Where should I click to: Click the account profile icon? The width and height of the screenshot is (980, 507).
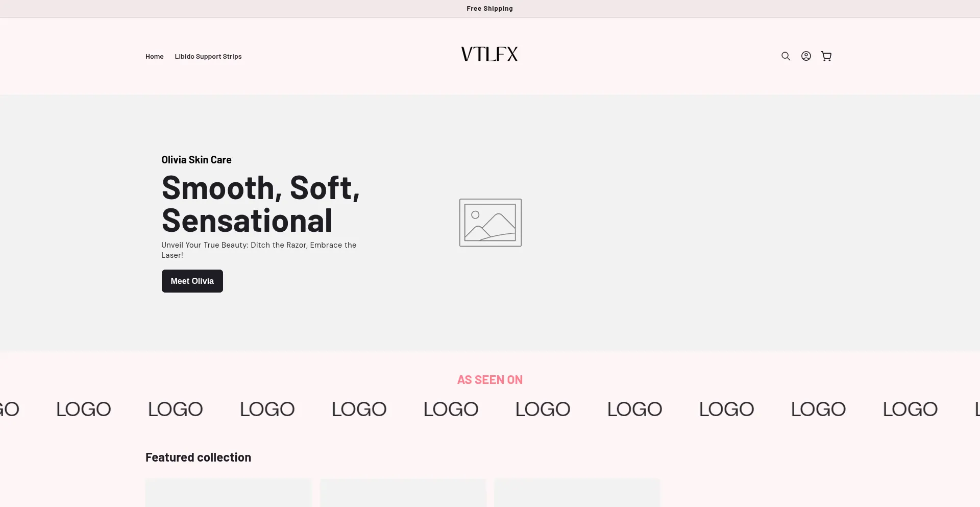(806, 56)
